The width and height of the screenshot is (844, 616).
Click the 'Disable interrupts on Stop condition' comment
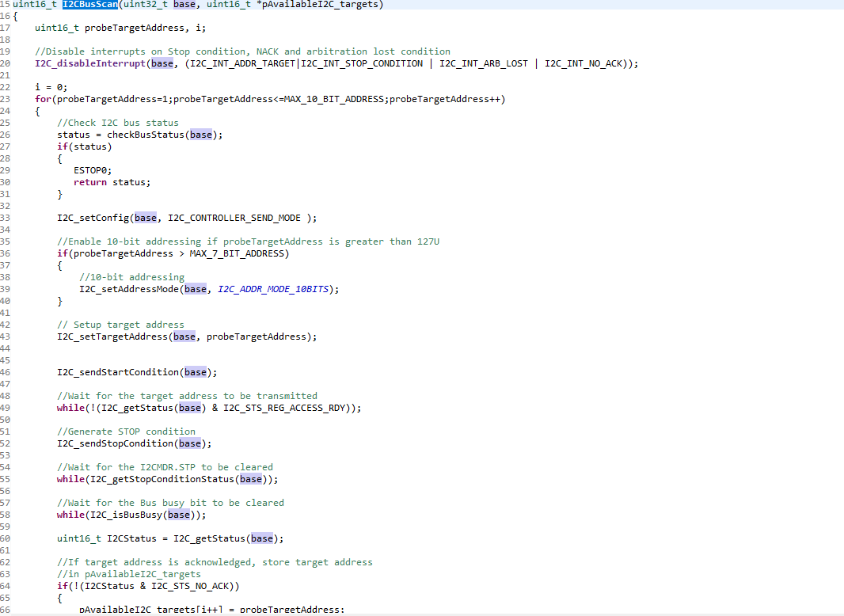243,51
